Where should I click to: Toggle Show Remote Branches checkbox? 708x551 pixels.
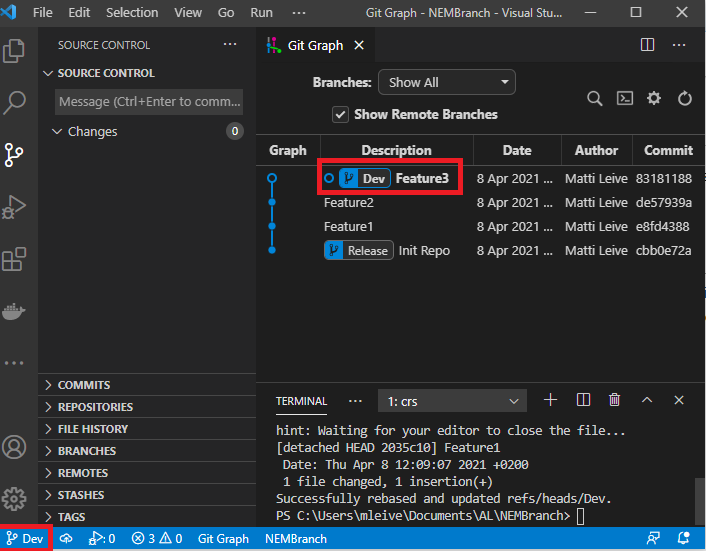point(340,115)
